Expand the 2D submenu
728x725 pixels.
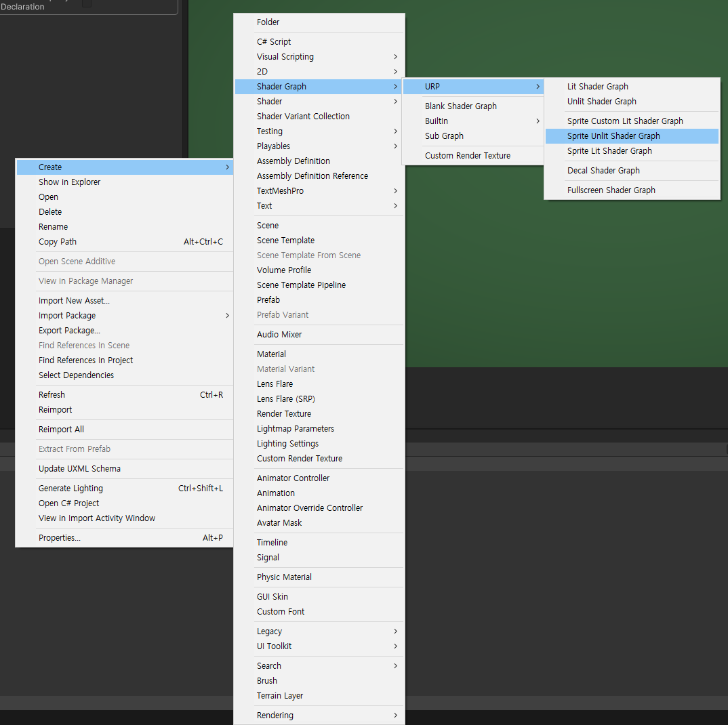[319, 71]
